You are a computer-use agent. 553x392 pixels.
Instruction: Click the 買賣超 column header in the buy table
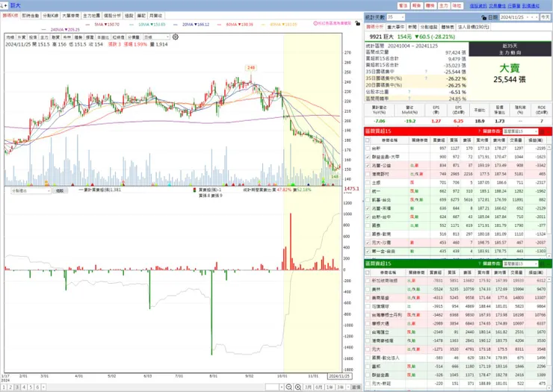(x=439, y=140)
